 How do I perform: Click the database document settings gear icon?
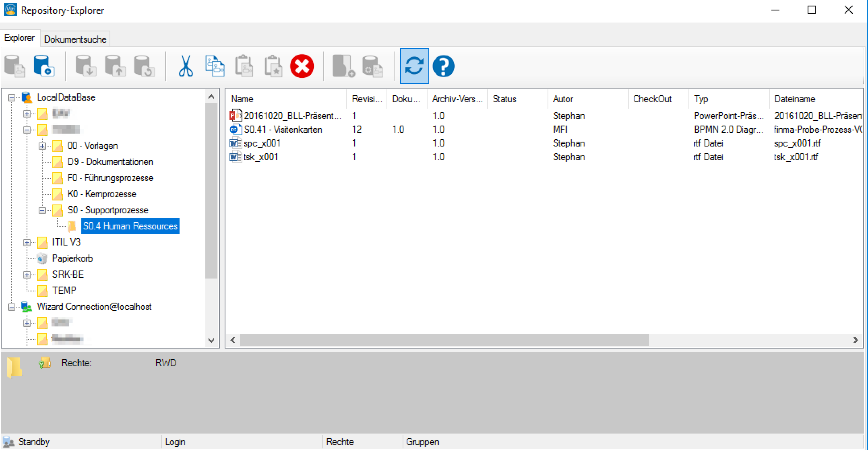coord(372,66)
